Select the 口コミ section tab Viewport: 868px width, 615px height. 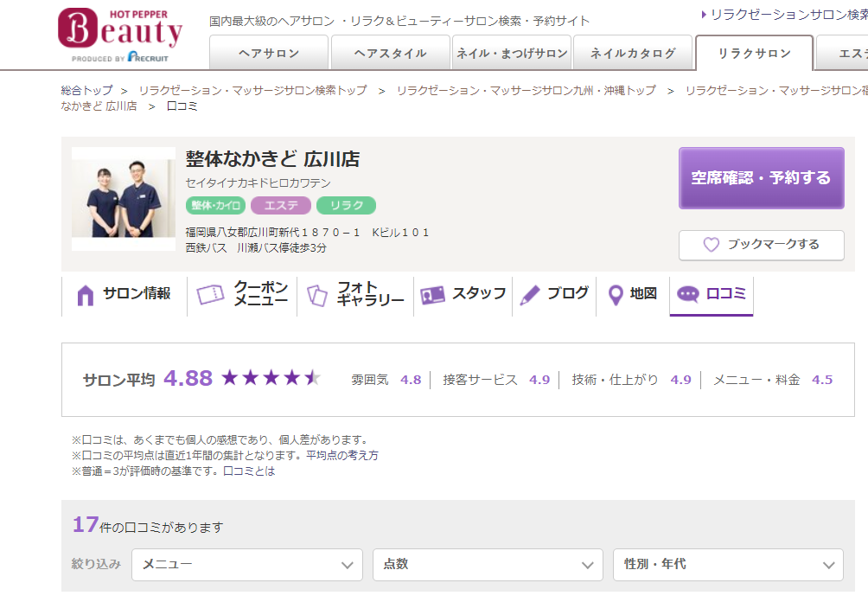point(712,296)
